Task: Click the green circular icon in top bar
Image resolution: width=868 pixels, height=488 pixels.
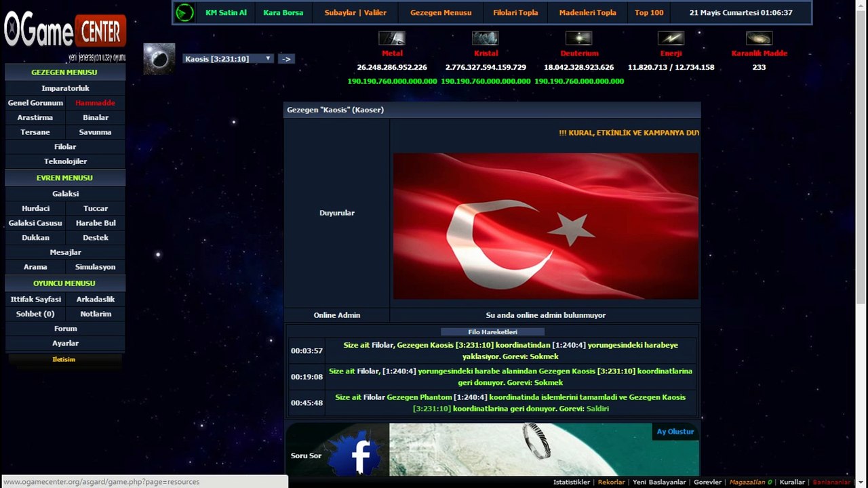Action: [x=184, y=12]
